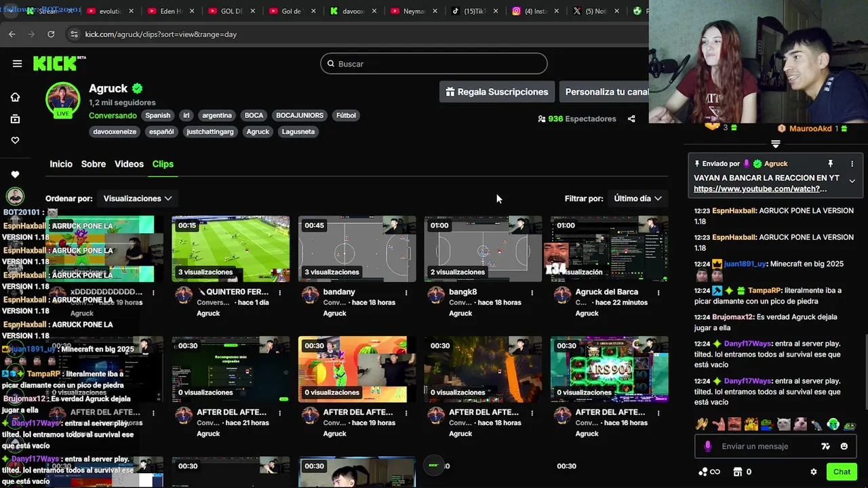Open the QUINTERO FER clip thumbnail
The width and height of the screenshot is (868, 488).
[231, 249]
